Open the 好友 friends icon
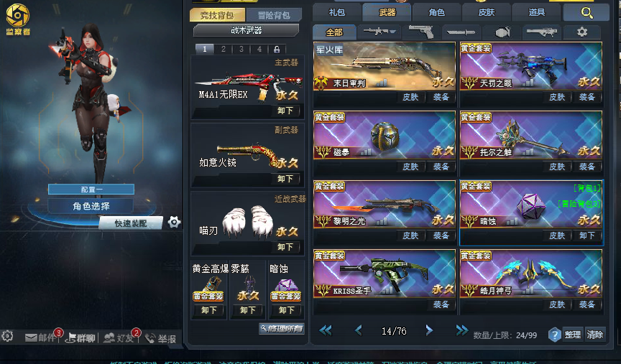This screenshot has width=621, height=364. pyautogui.click(x=118, y=338)
